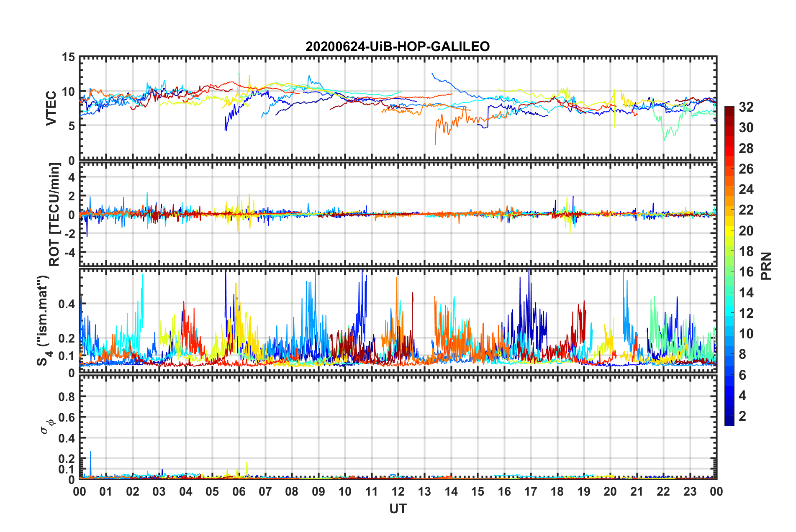This screenshot has width=796, height=532.
Task: Click the 09 tick label on UT axis
Action: click(x=318, y=491)
